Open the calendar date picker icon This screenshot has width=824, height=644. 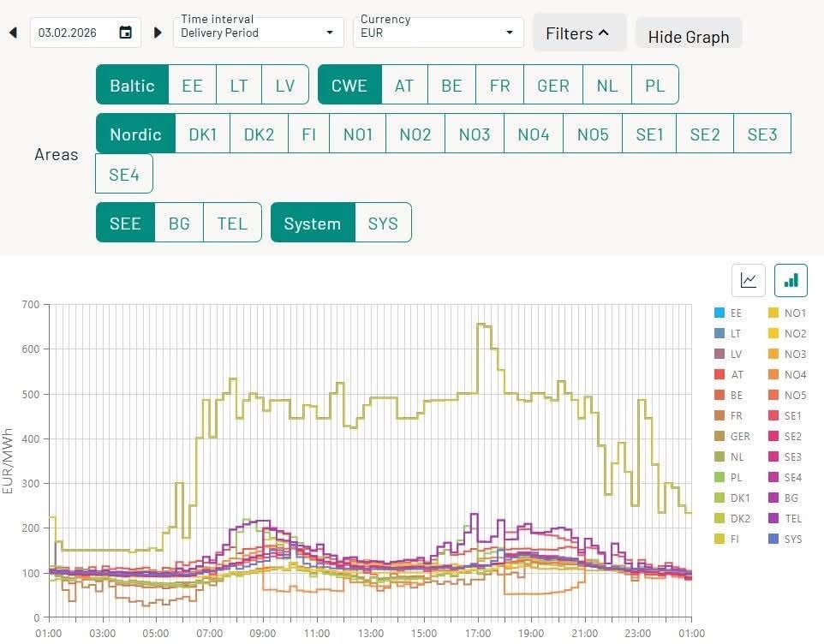[126, 33]
